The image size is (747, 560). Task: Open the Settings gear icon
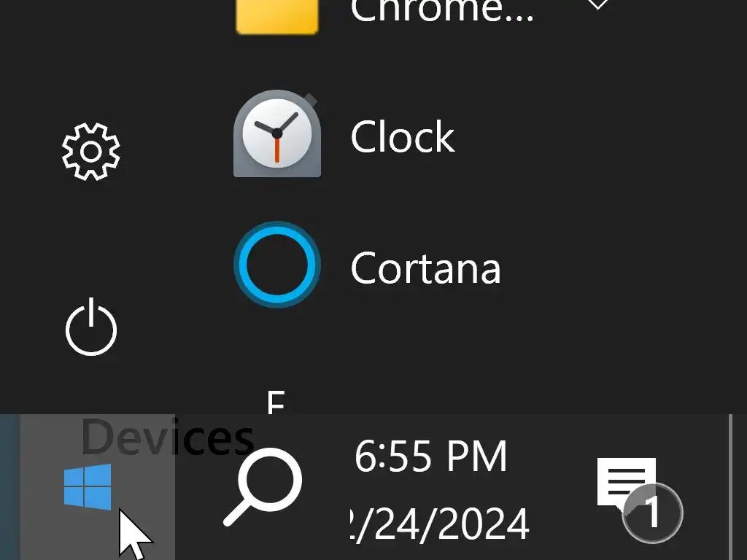tap(90, 152)
